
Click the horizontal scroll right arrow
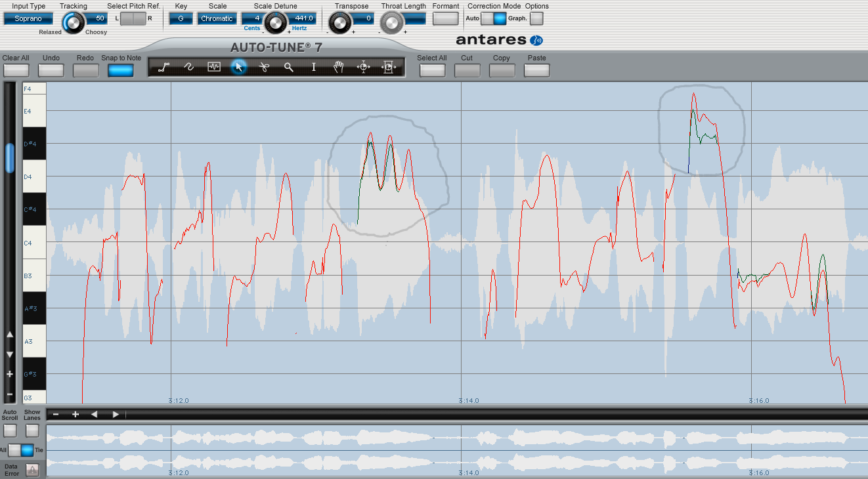[116, 414]
